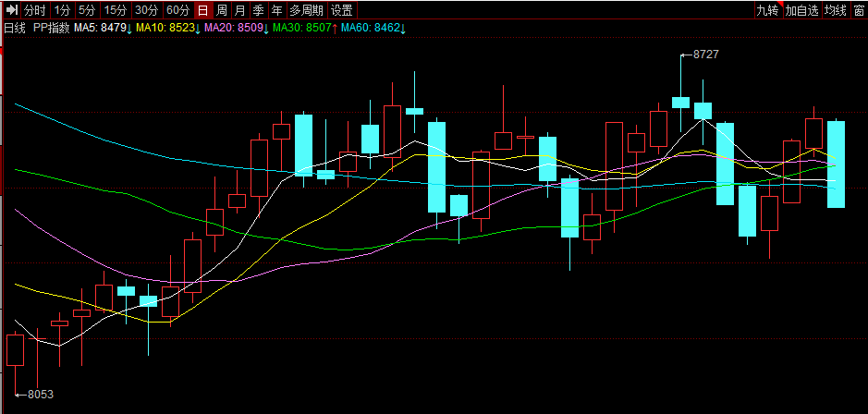Screen dimensions: 868x414
Task: Switch to 年 yearly period
Action: 276,9
